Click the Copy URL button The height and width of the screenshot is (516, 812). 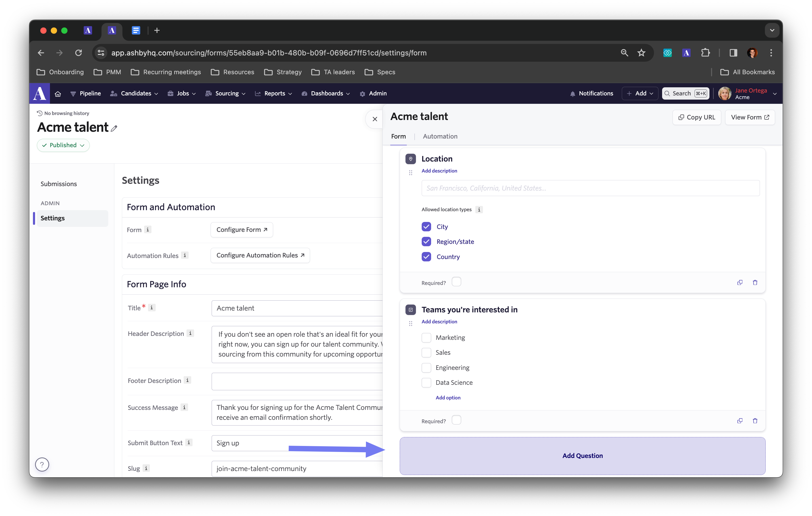coord(697,117)
